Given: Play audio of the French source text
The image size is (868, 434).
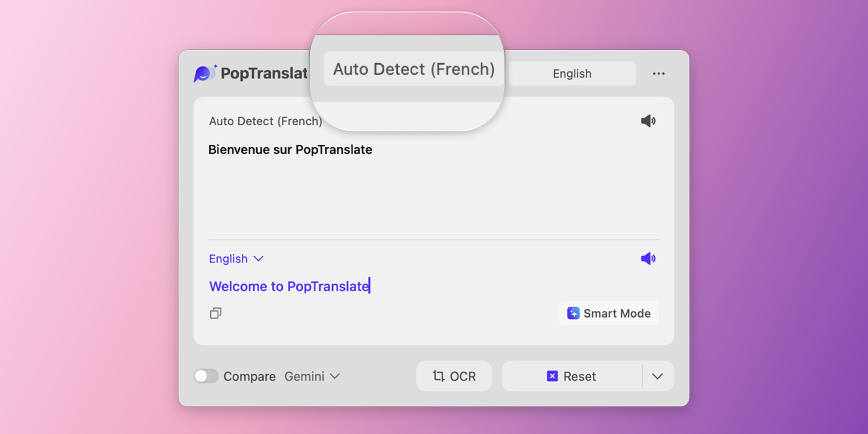Looking at the screenshot, I should click(x=648, y=121).
